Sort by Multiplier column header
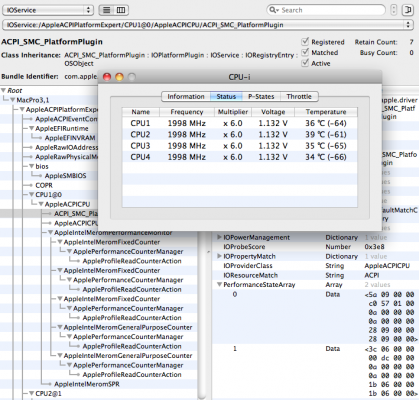The width and height of the screenshot is (419, 400). (x=233, y=112)
